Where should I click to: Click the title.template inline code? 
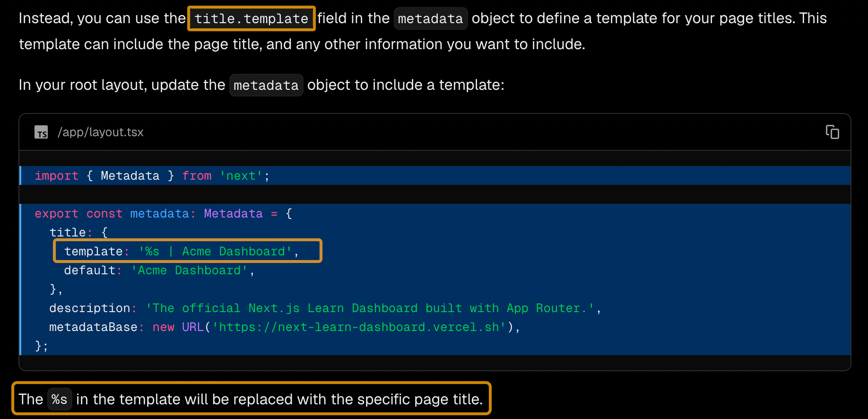(252, 19)
